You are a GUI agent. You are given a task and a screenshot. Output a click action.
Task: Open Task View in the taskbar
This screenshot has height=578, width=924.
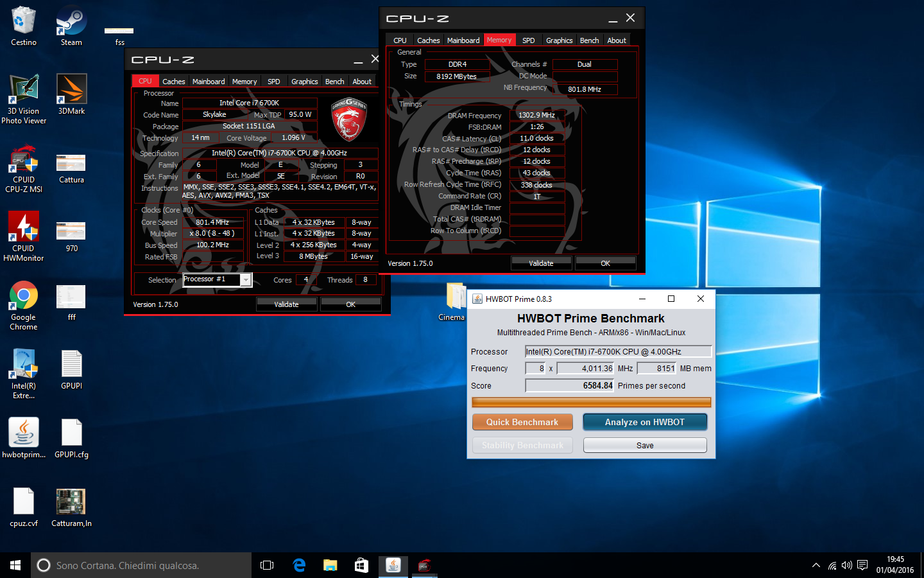[x=267, y=565]
